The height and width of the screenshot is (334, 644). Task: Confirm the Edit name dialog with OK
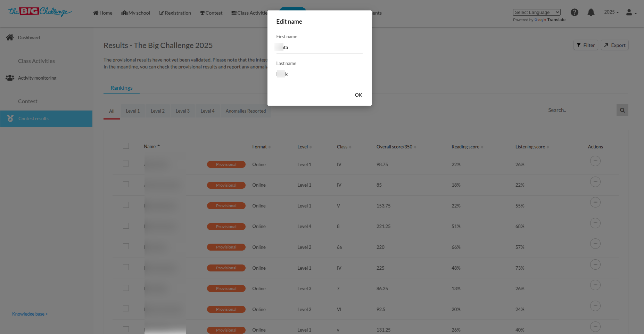click(x=358, y=95)
